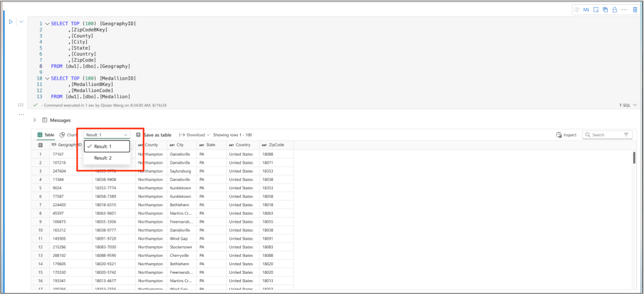Screen dimensions: 644x294
Task: Open more cell options ellipsis in toolbar
Action: coord(624,9)
